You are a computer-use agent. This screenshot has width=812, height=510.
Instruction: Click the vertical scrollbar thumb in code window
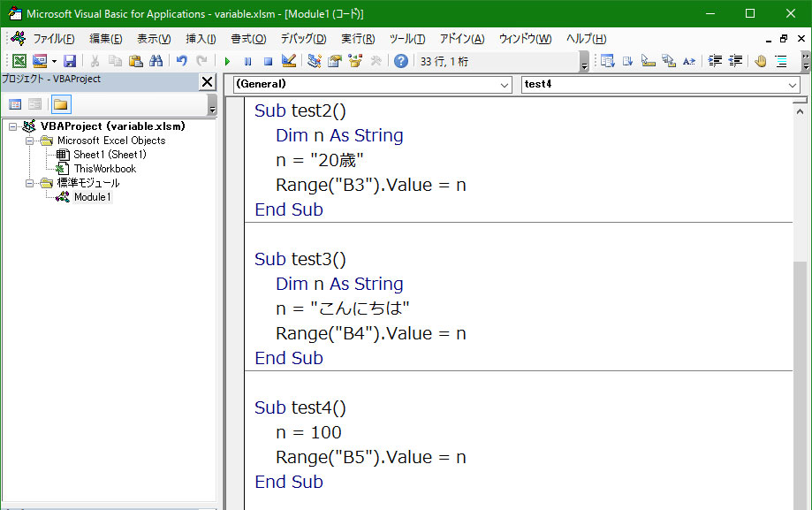point(801,384)
